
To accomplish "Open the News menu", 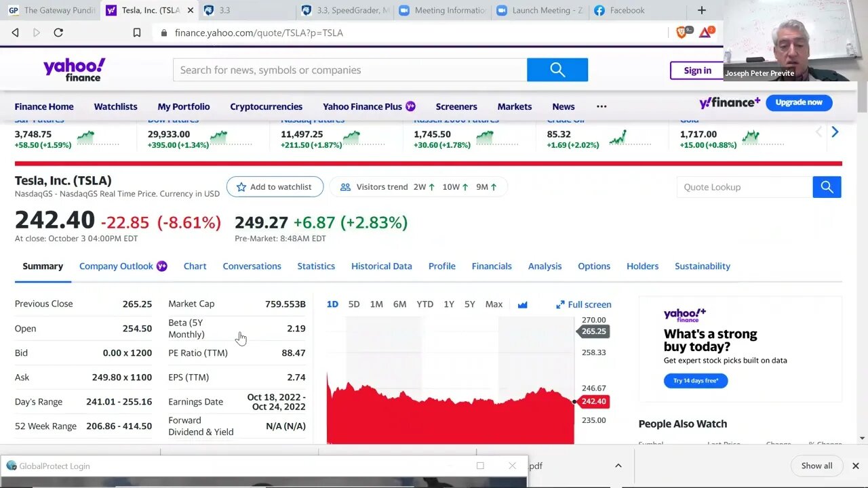I will pyautogui.click(x=564, y=106).
